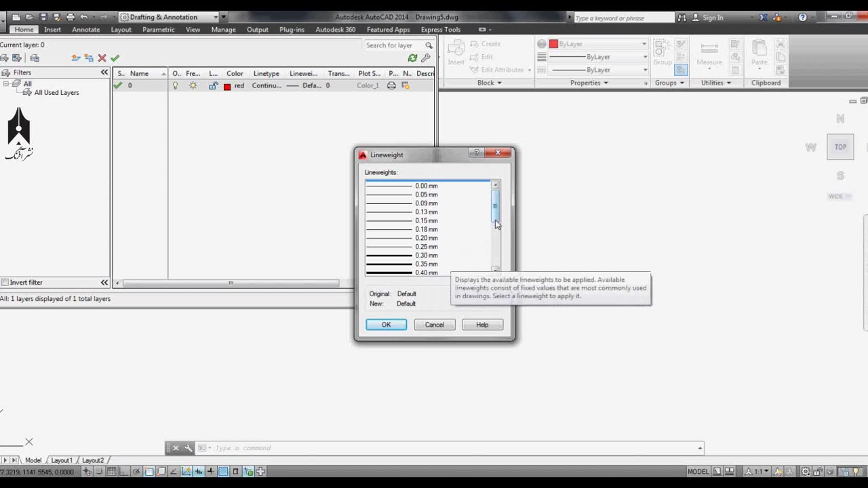The height and width of the screenshot is (488, 868).
Task: Open Help from the Lineweight dialog
Action: tap(482, 325)
